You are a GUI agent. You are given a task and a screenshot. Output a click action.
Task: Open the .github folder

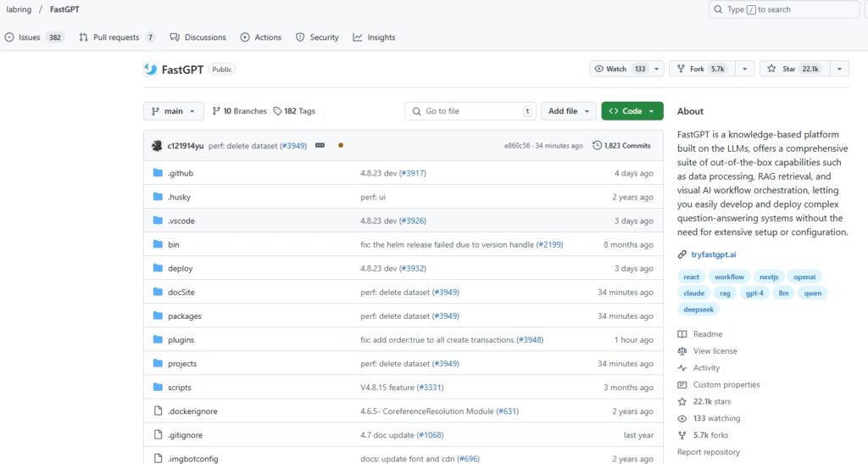click(x=181, y=173)
